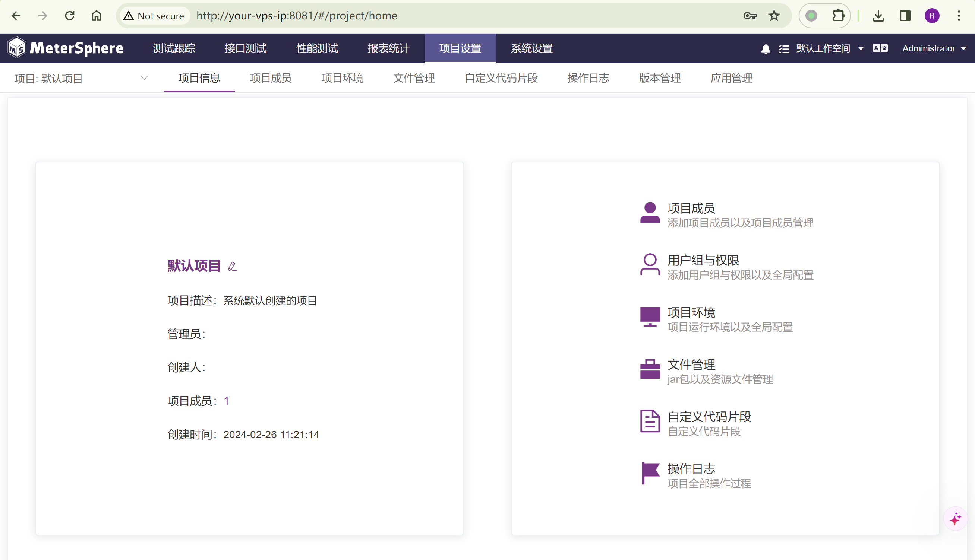Open the task list icon

tap(784, 49)
